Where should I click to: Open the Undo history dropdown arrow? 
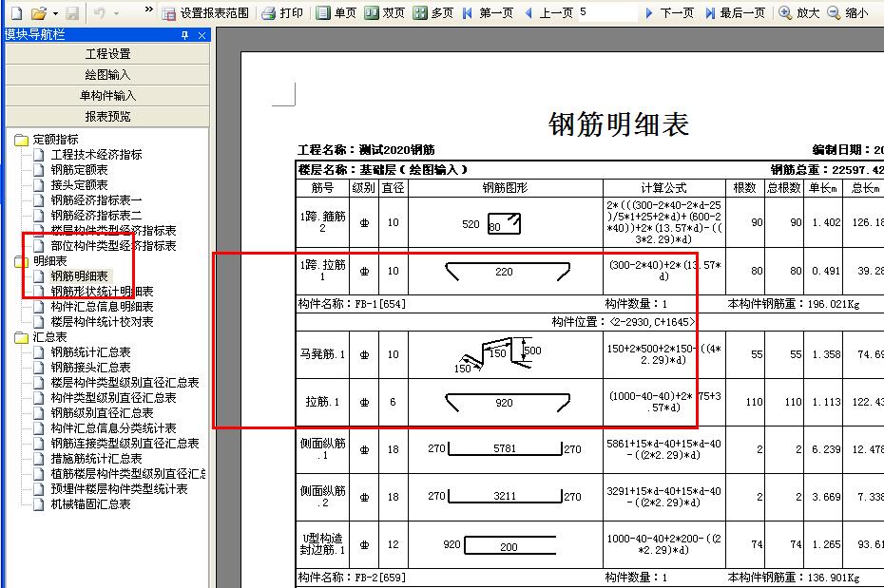pyautogui.click(x=116, y=13)
